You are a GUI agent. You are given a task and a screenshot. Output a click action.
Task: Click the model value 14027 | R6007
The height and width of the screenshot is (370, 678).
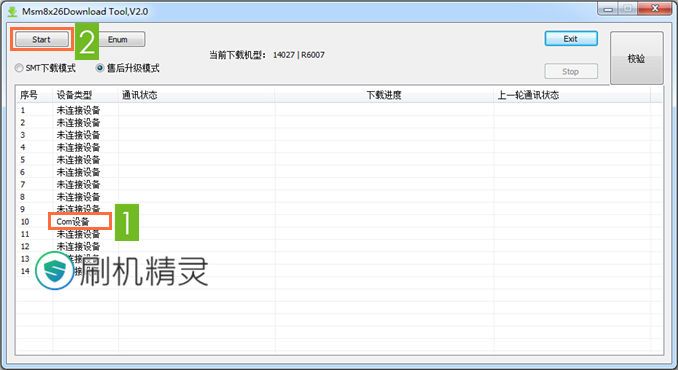click(x=299, y=55)
